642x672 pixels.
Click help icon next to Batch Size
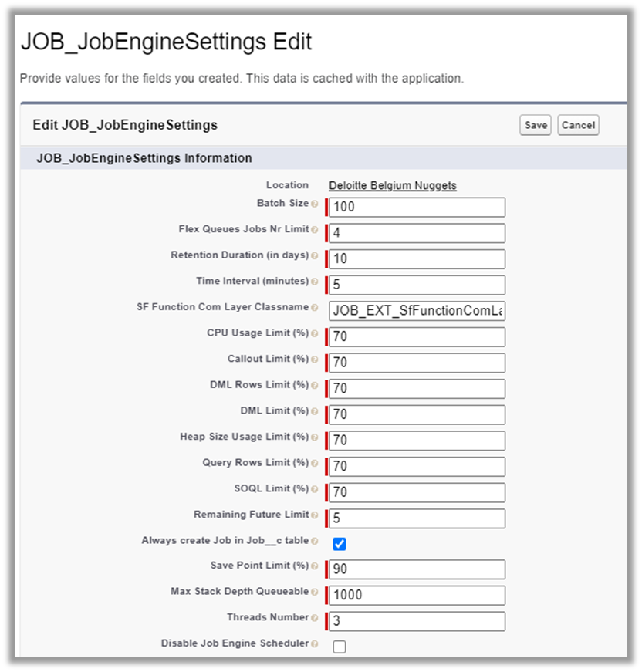point(314,204)
